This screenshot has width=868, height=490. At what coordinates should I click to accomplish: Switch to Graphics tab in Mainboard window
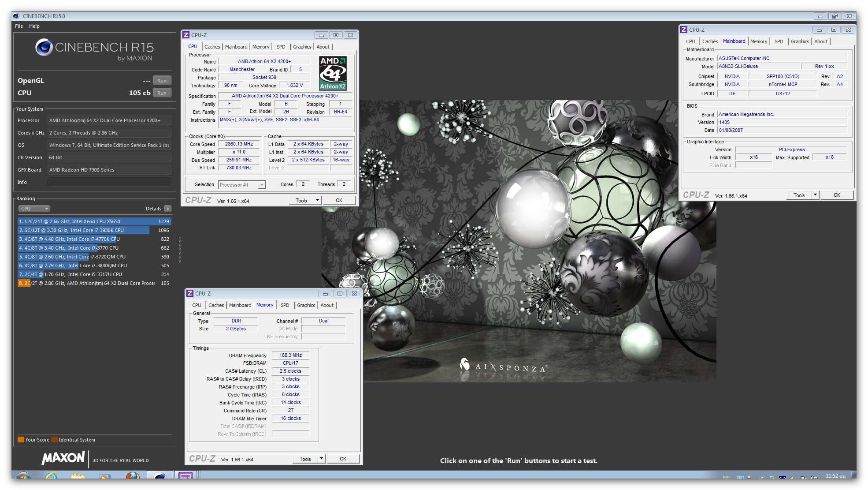click(800, 41)
